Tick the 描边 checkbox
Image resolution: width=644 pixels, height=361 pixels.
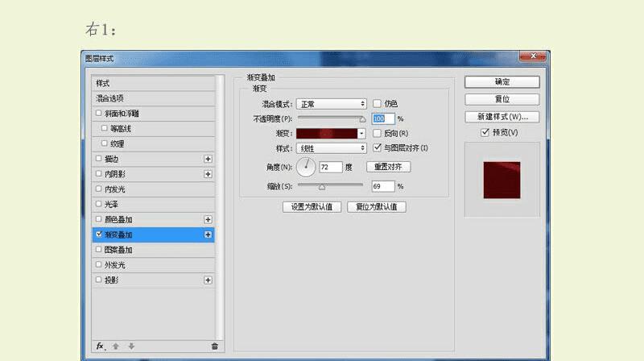(x=98, y=158)
